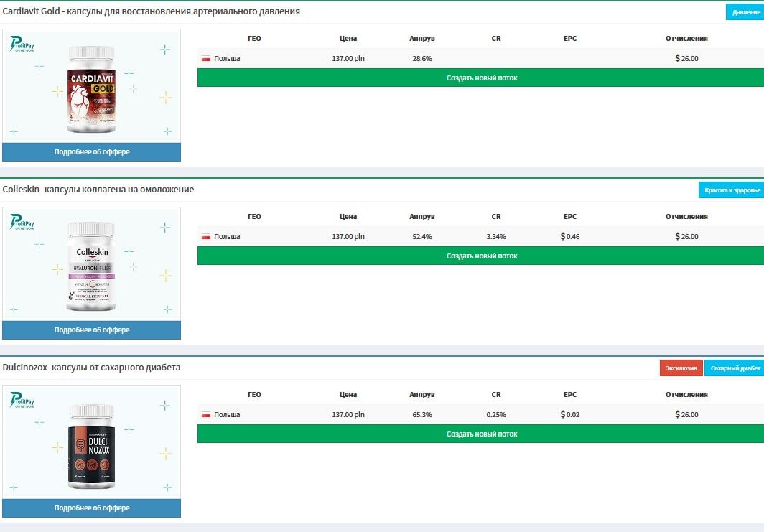The image size is (764, 532).
Task: Click the 137.00 pln price for Cardiavit Gold
Action: click(x=348, y=58)
